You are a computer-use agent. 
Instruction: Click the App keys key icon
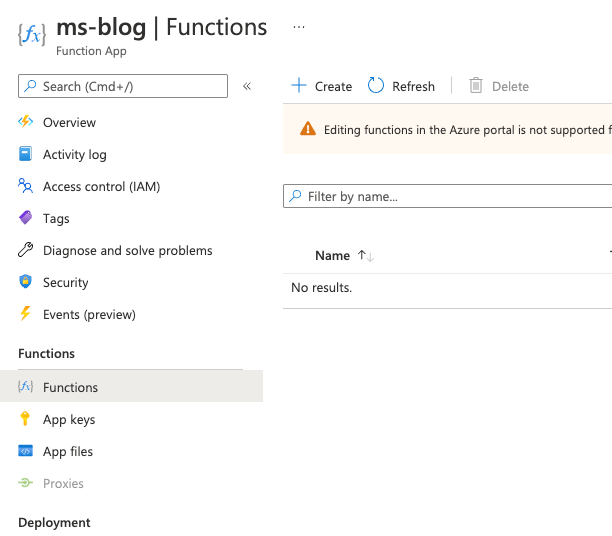25,418
